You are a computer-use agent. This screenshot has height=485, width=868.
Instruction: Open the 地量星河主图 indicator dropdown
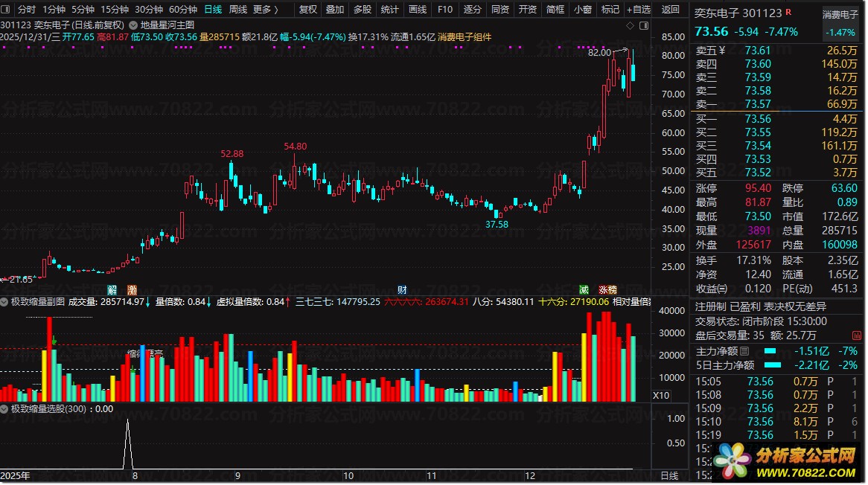click(133, 25)
